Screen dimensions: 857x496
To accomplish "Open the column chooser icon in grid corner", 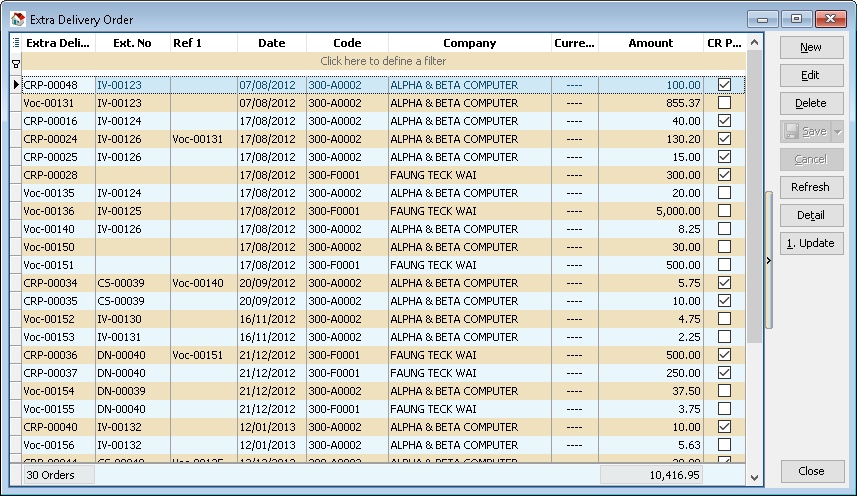I will tap(15, 43).
